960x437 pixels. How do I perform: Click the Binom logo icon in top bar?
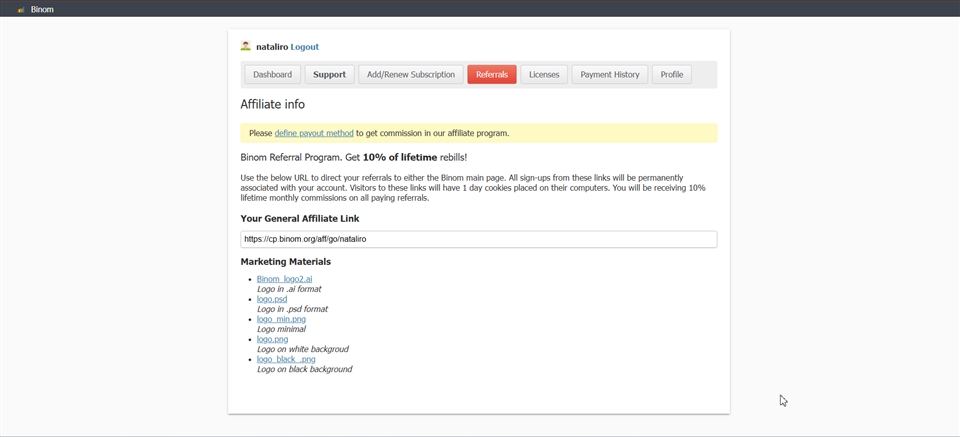[x=21, y=9]
